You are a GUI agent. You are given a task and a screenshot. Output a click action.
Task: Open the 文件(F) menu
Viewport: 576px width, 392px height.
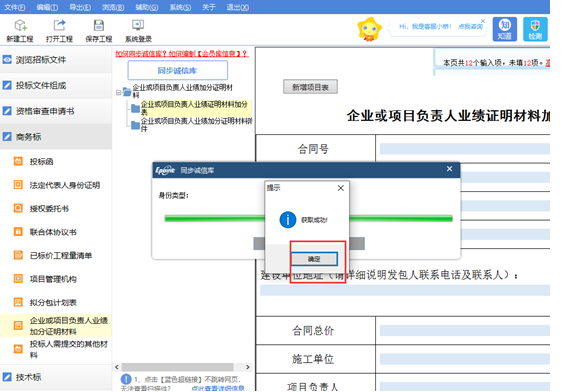point(14,7)
